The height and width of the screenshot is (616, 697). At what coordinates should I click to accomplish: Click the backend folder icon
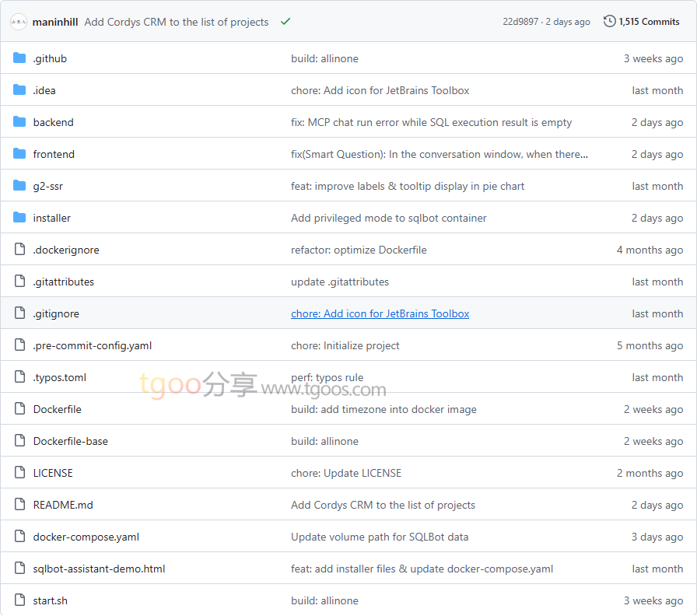tap(19, 122)
